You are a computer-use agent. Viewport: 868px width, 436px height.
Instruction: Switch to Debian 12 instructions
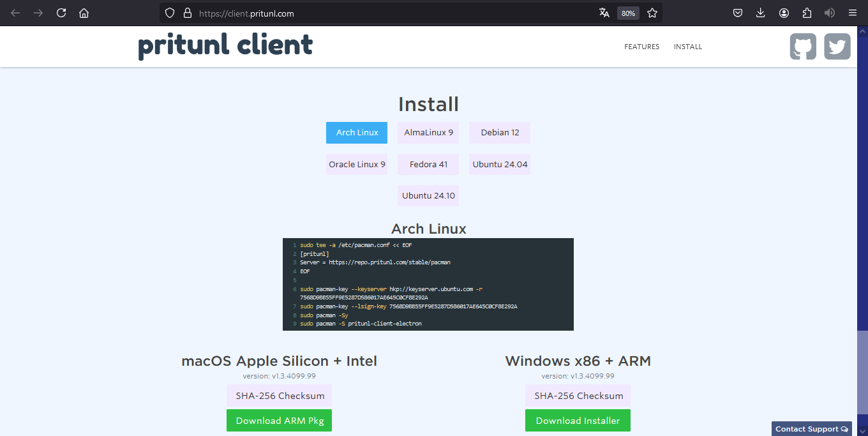pyautogui.click(x=500, y=133)
